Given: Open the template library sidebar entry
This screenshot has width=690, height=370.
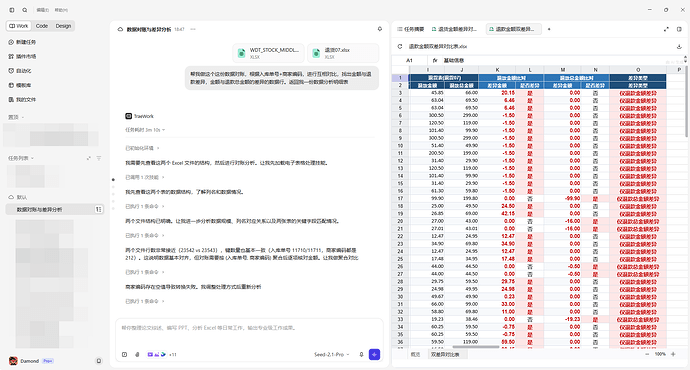Looking at the screenshot, I should 20,85.
